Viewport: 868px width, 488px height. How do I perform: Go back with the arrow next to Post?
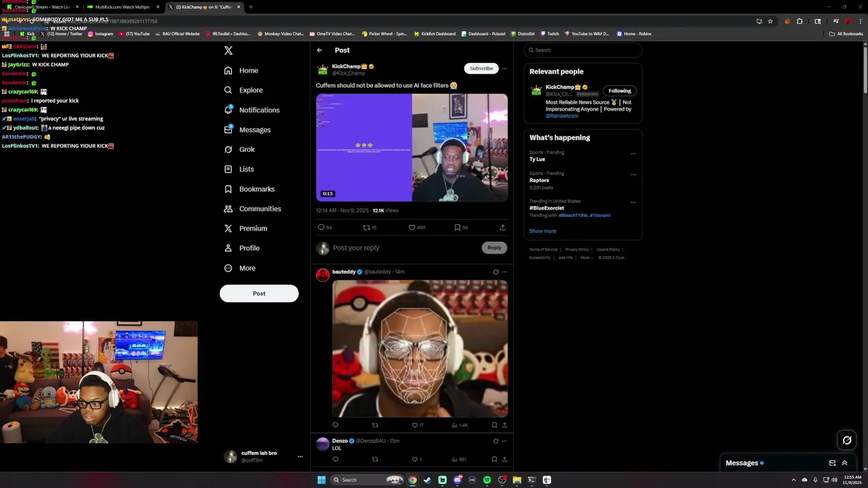click(319, 50)
